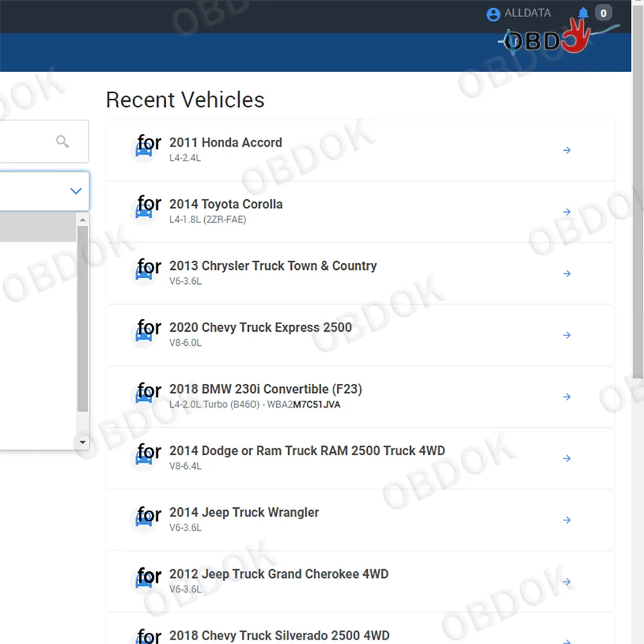Image resolution: width=644 pixels, height=644 pixels.
Task: Click the dropdown list scroll down arrow
Action: pos(82,442)
